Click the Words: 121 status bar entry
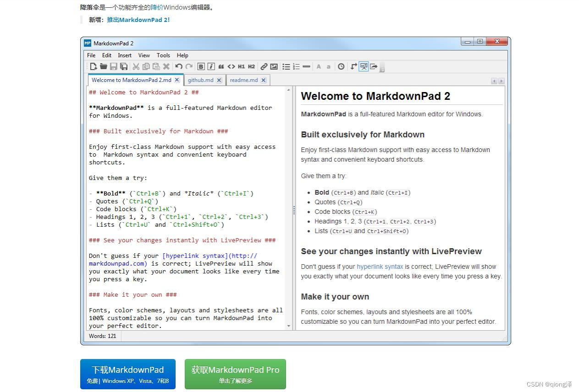The height and width of the screenshot is (392, 579). point(103,336)
